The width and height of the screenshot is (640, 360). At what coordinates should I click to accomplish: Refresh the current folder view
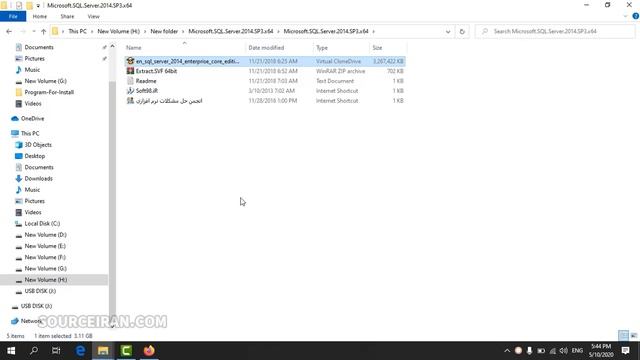point(462,31)
